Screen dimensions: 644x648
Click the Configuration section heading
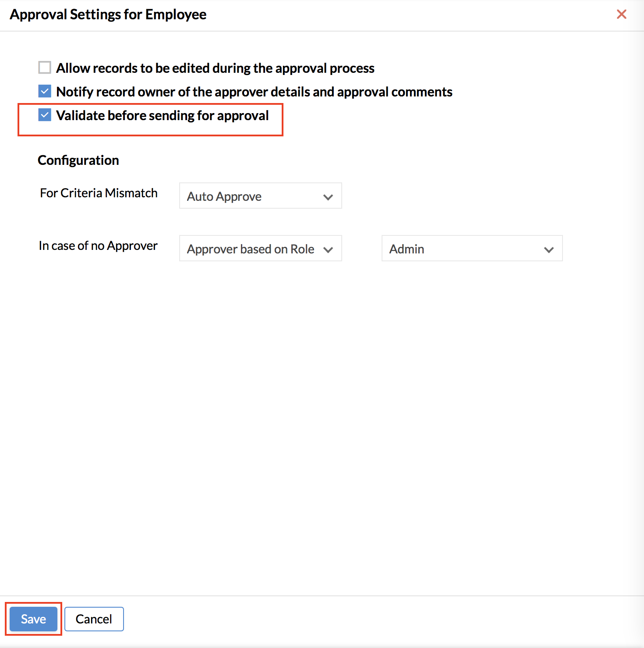[x=78, y=160]
